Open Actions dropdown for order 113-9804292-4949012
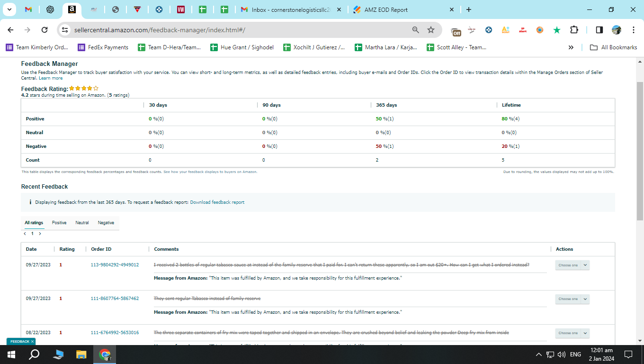The image size is (644, 364). (x=572, y=265)
